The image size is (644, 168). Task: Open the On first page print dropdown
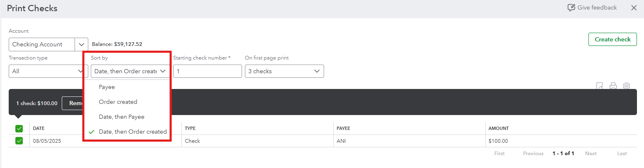284,71
